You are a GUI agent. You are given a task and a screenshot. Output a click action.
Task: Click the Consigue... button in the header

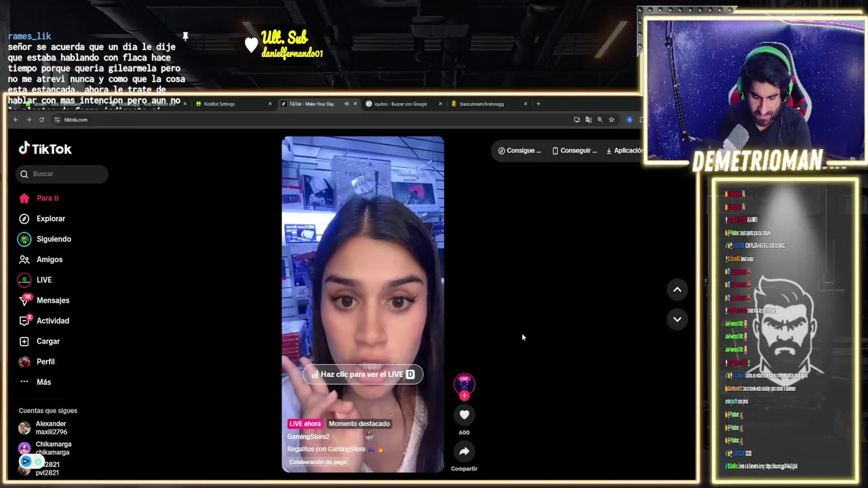[x=519, y=150]
